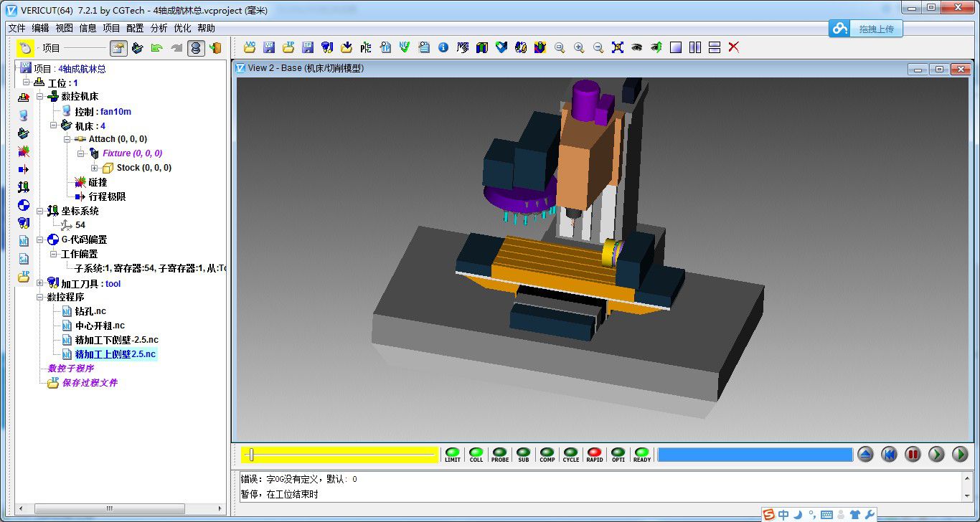The image size is (980, 522).
Task: Click the red X delete icon in toolbar
Action: tap(734, 47)
